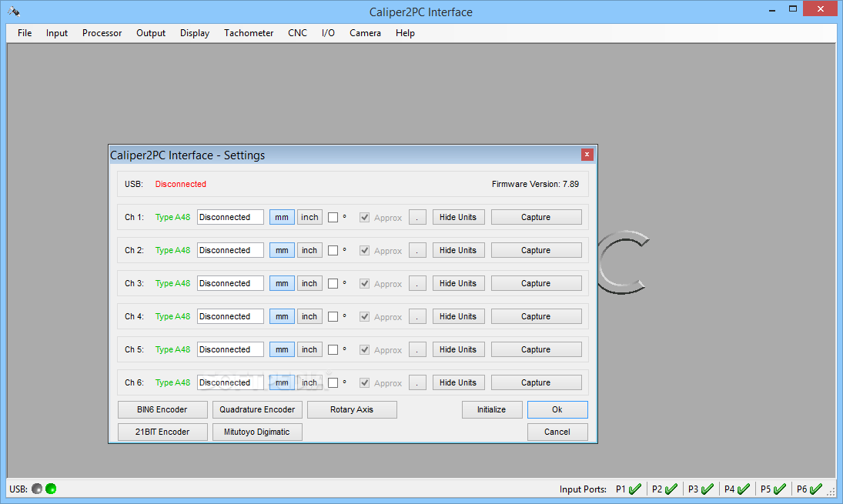
Task: Click the Ch 3 Disconnected value field
Action: (230, 283)
